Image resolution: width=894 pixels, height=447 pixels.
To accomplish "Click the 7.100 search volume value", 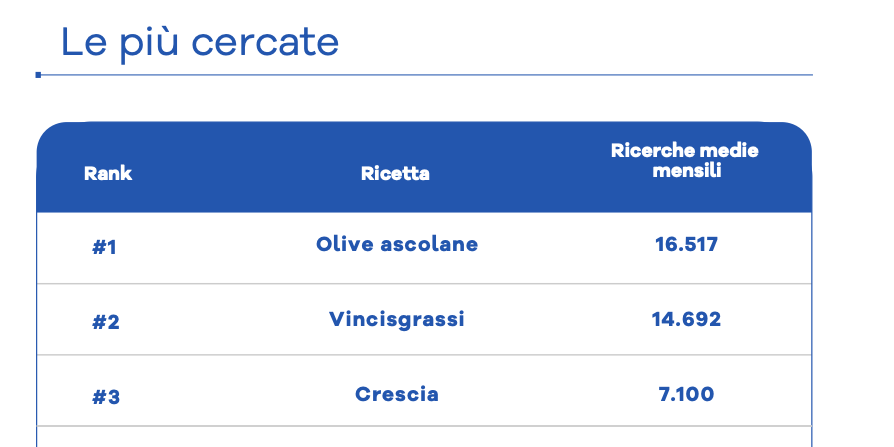I will (x=686, y=394).
